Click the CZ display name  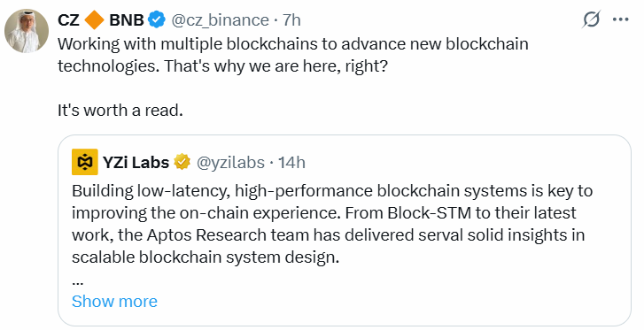pos(68,19)
